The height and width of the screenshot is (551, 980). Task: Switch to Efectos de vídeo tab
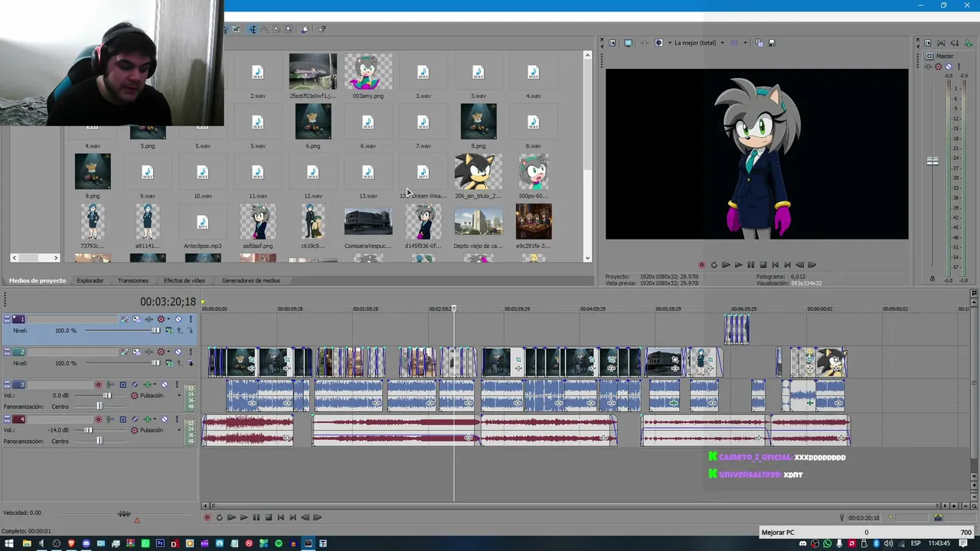(185, 281)
